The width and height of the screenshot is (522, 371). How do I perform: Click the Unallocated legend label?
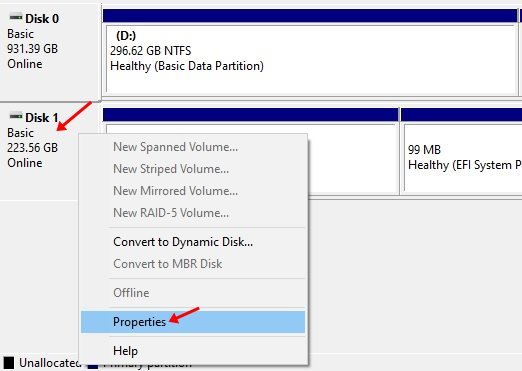pyautogui.click(x=49, y=363)
